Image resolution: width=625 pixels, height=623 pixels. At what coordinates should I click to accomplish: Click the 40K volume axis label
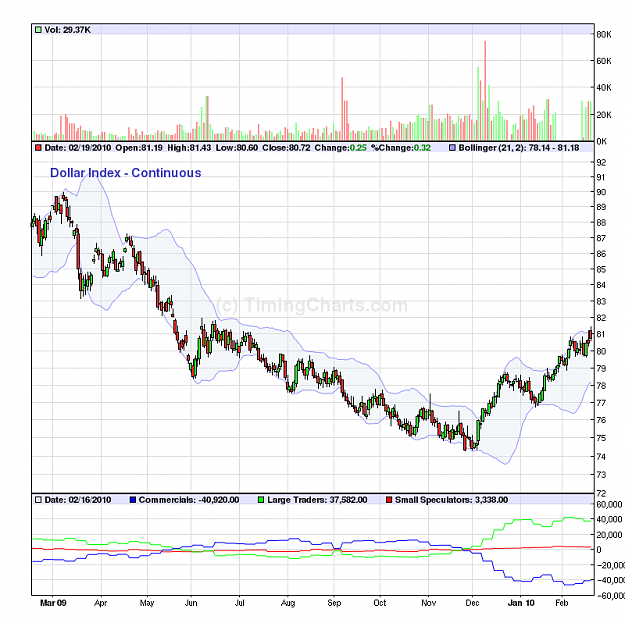pyautogui.click(x=604, y=88)
